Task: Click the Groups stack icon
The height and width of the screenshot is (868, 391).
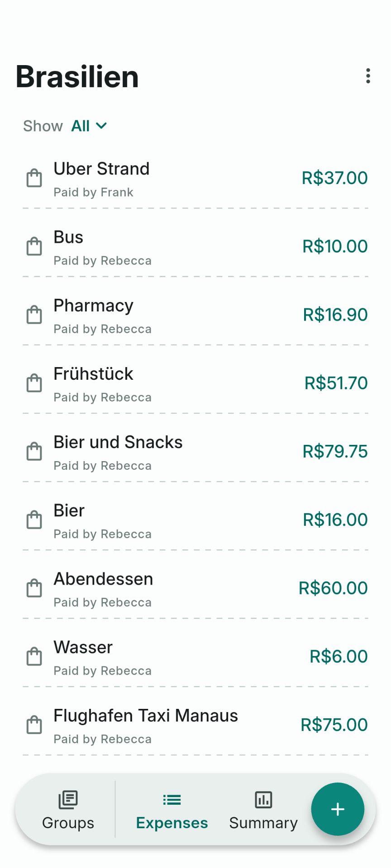Action: click(68, 799)
